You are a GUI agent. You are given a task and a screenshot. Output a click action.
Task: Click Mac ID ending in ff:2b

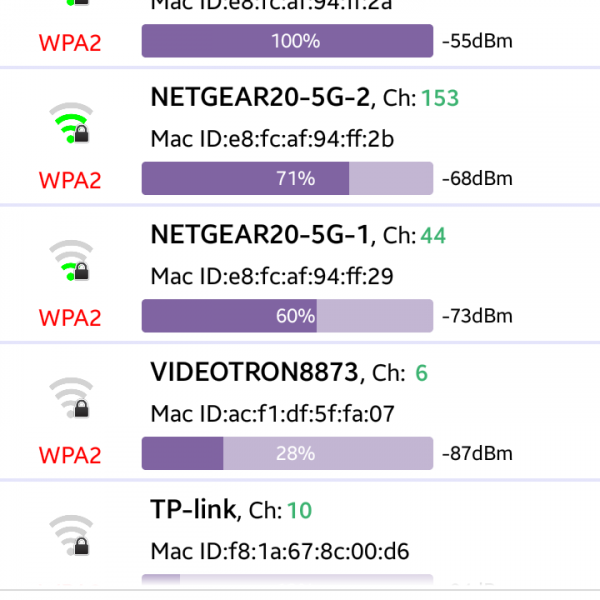click(x=272, y=139)
